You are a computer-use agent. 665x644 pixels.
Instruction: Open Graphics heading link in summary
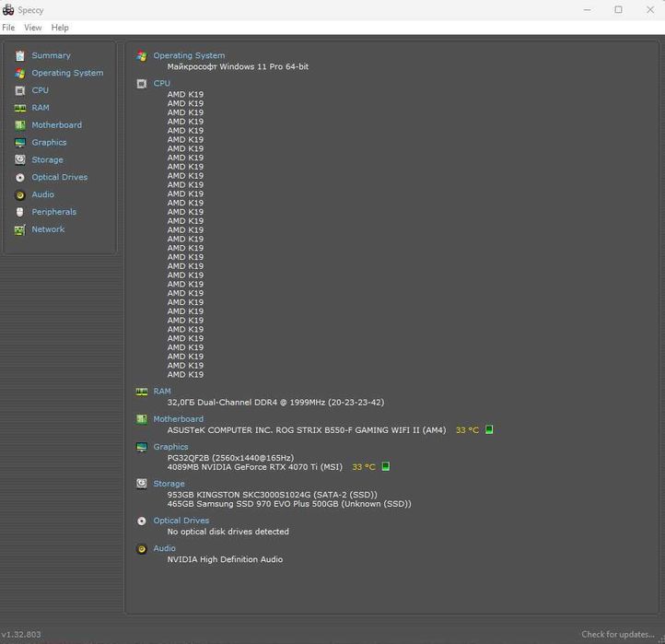click(x=170, y=447)
